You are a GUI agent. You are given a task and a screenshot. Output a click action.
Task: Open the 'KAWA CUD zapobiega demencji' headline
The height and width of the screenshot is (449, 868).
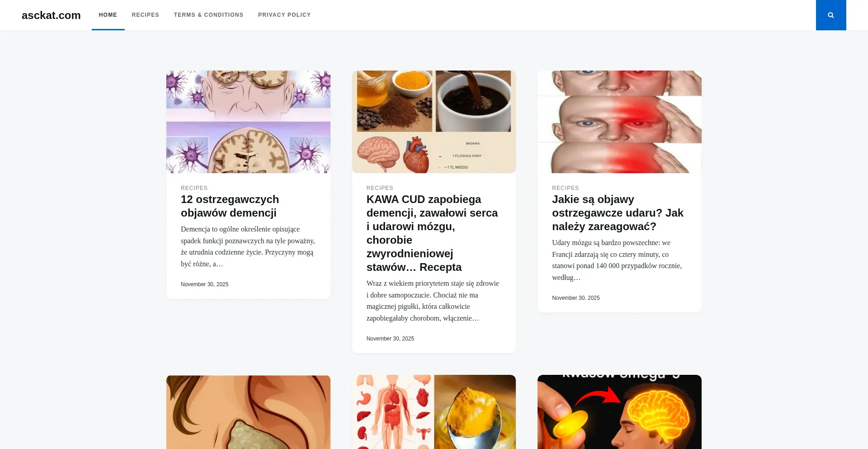pos(432,233)
